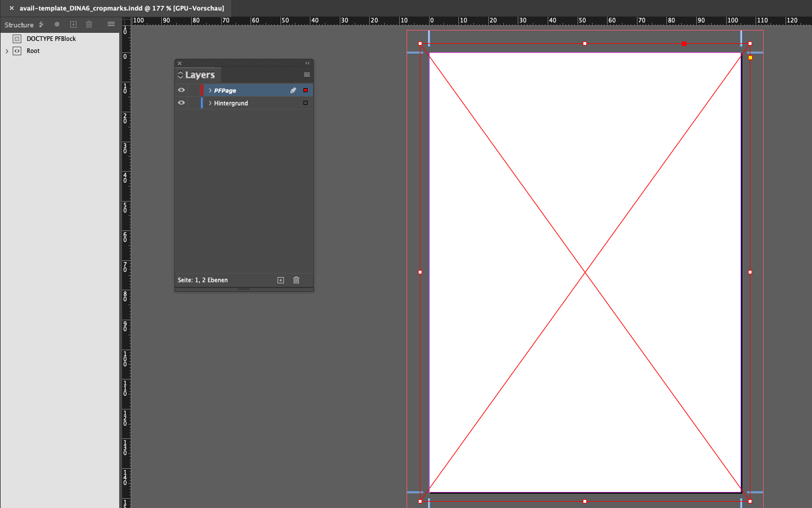Image resolution: width=812 pixels, height=508 pixels.
Task: Select the Layers panel tab
Action: click(200, 74)
